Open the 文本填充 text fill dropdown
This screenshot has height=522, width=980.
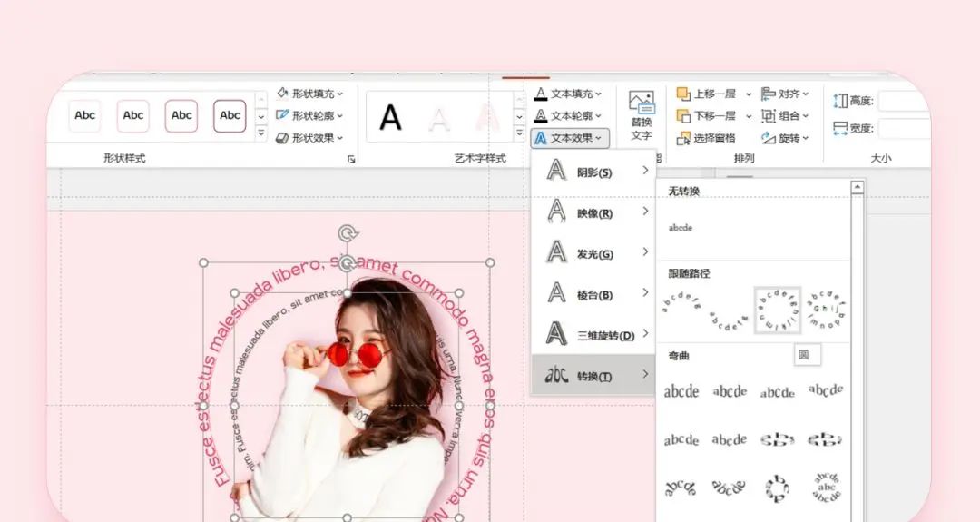pyautogui.click(x=568, y=94)
